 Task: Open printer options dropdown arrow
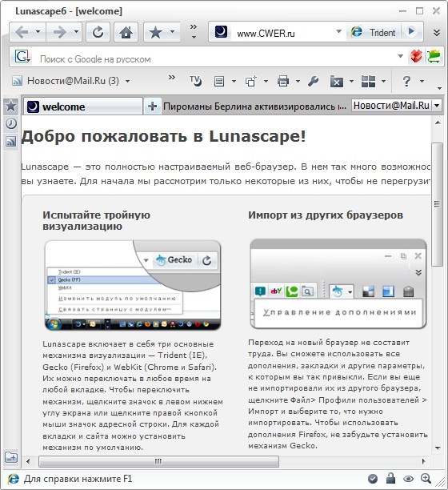298,82
